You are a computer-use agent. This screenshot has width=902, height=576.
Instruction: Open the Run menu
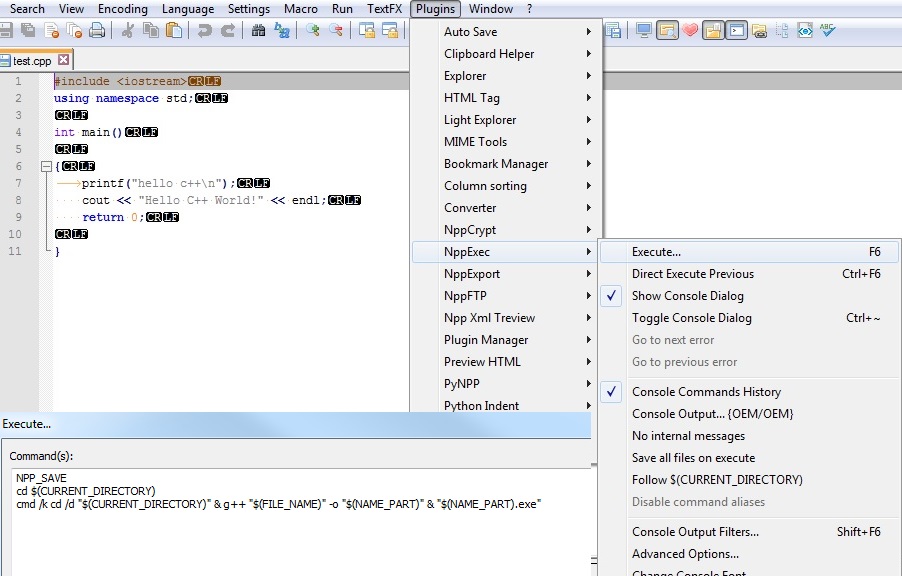click(x=342, y=9)
